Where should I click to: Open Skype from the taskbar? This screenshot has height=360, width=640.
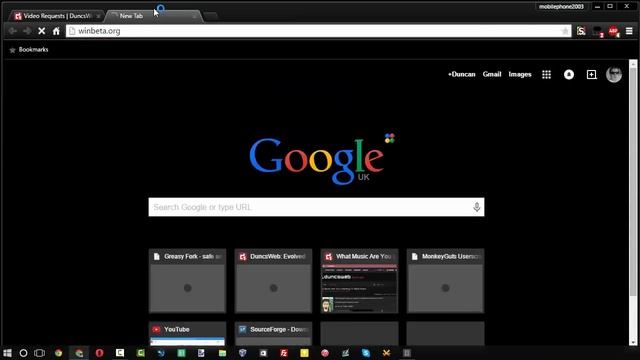coord(366,353)
